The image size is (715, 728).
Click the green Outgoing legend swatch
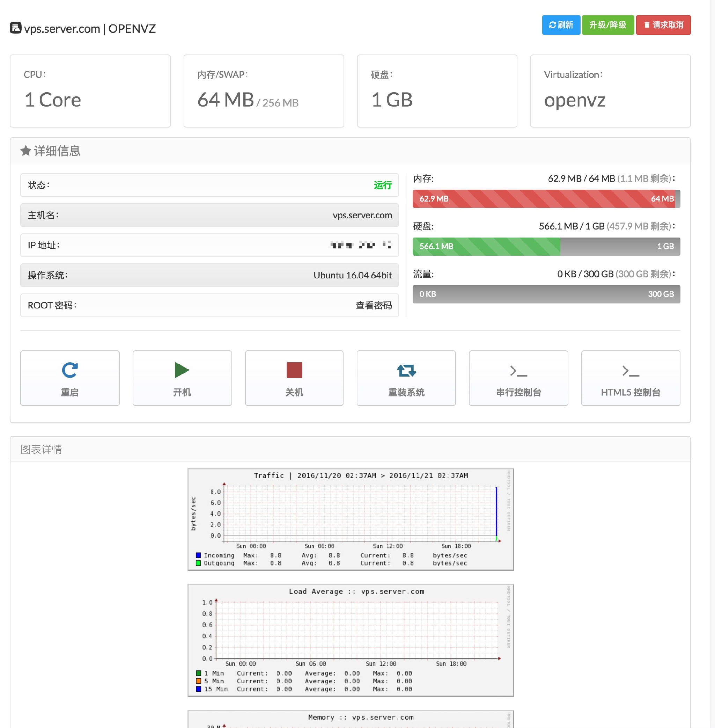pos(198,563)
